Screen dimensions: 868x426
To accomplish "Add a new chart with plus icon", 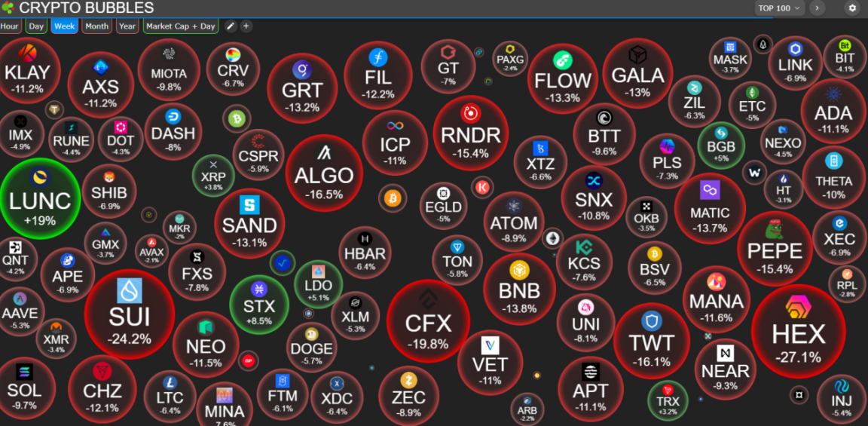I will [x=246, y=26].
